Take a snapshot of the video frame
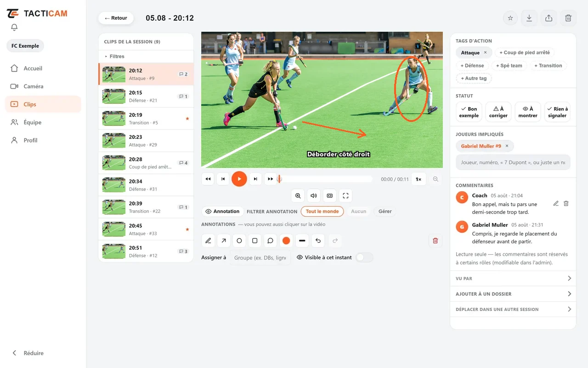The height and width of the screenshot is (368, 588). point(329,195)
